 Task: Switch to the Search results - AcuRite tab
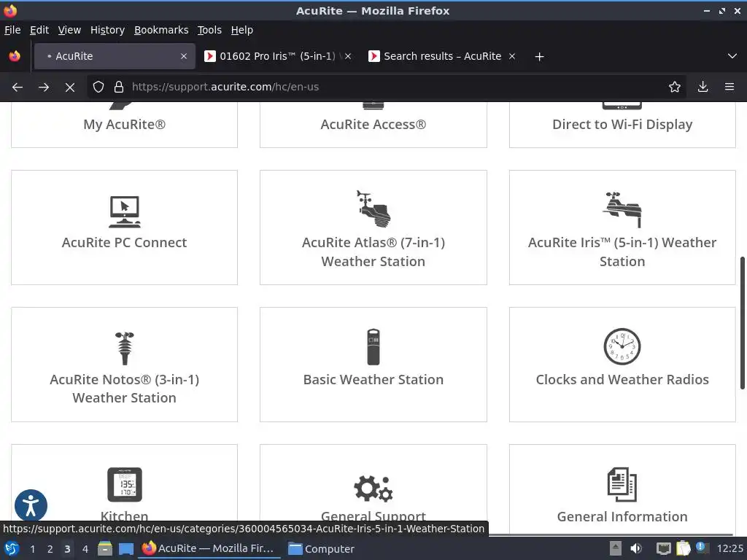coord(442,56)
